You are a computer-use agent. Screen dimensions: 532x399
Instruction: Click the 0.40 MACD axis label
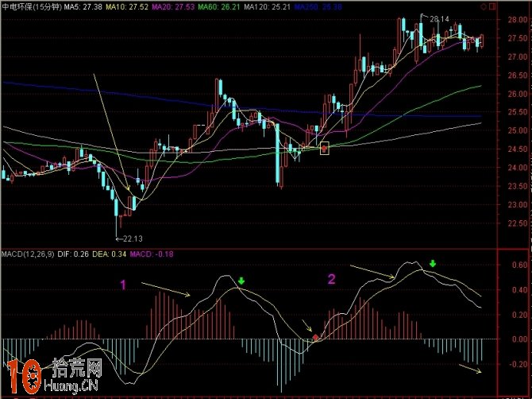[x=519, y=290]
